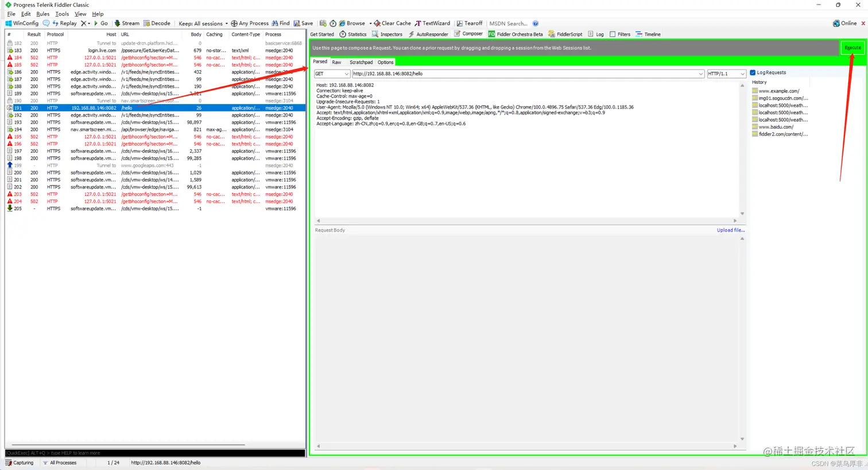
Task: Click Clear Cache in toolbar
Action: coord(392,24)
